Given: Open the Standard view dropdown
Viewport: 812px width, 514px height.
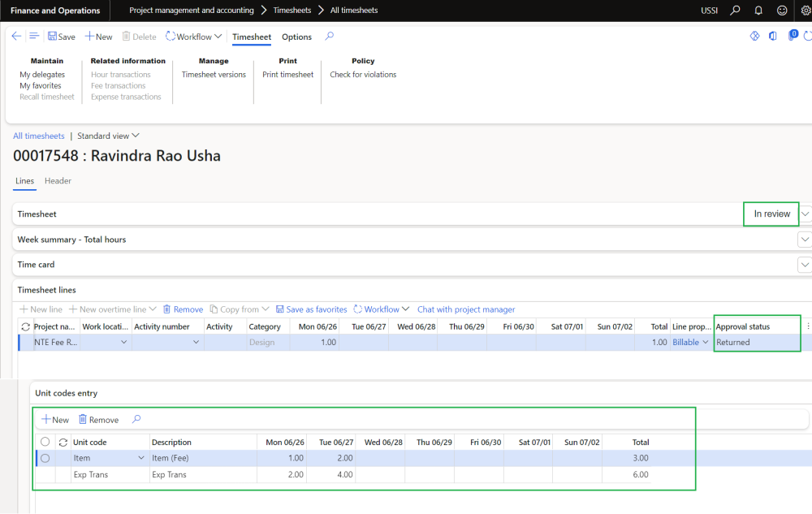Looking at the screenshot, I should click(x=108, y=136).
